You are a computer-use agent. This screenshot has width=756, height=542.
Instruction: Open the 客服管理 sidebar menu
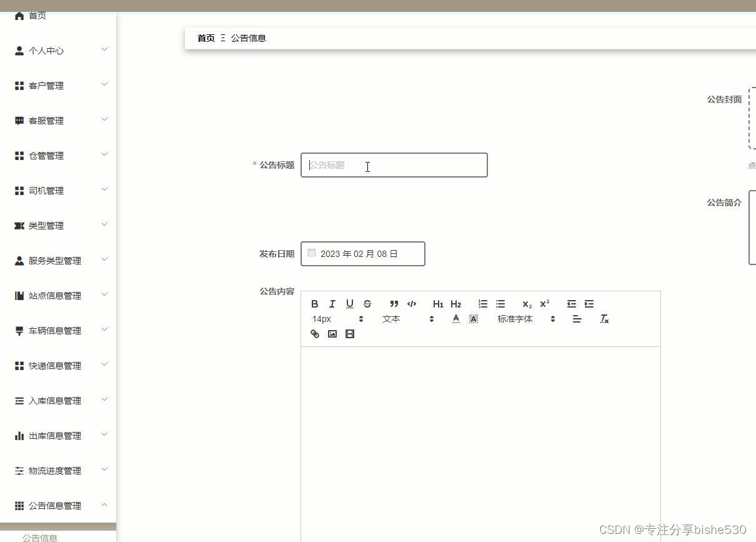58,121
